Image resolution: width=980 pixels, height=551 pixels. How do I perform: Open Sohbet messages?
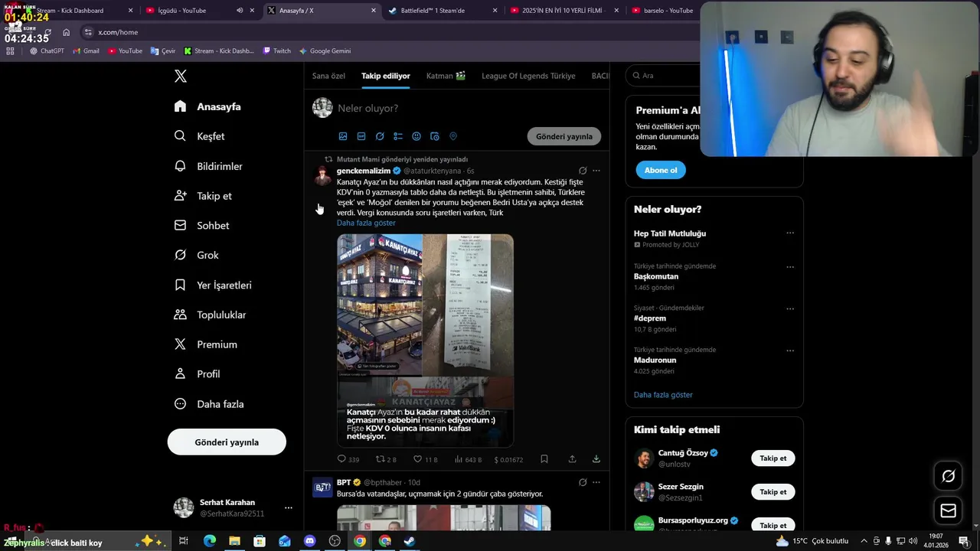point(201,226)
